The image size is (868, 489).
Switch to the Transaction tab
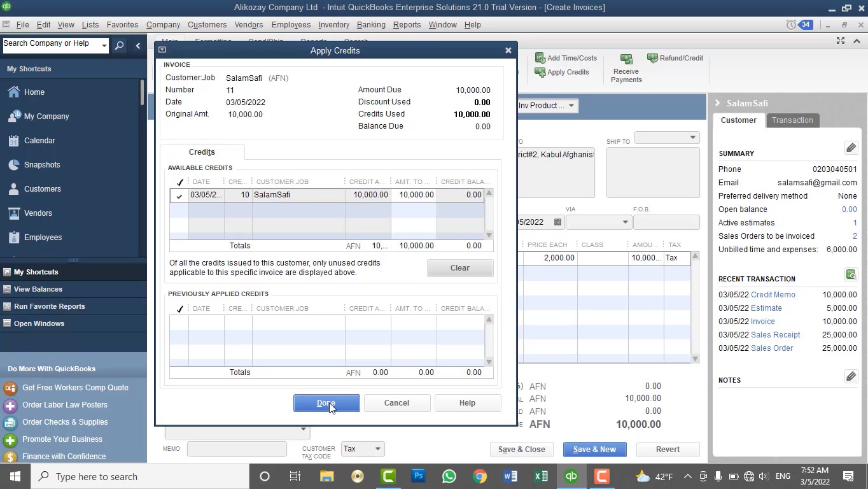(792, 120)
